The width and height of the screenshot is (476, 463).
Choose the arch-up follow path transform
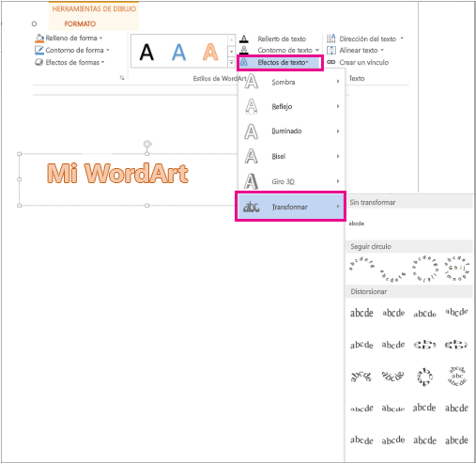point(361,264)
